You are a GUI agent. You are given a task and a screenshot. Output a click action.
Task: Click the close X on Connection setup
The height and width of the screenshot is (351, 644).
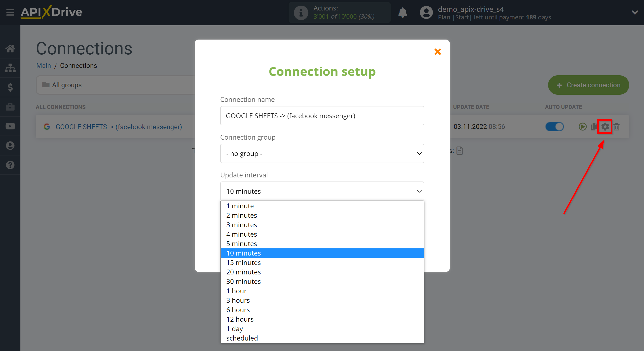point(438,52)
